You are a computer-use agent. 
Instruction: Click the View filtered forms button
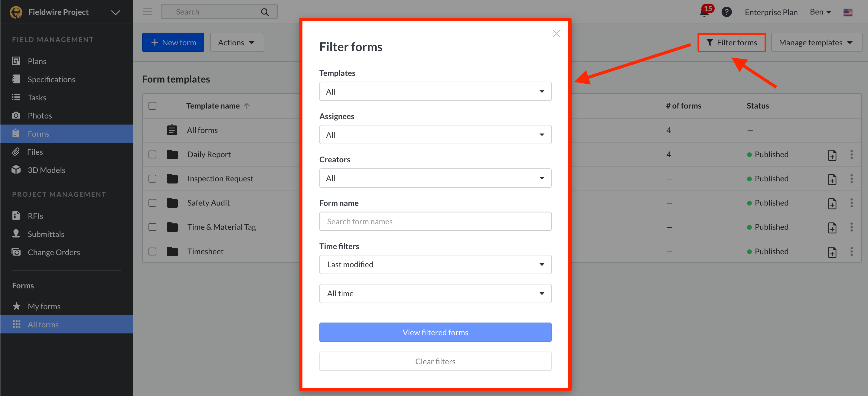click(435, 332)
